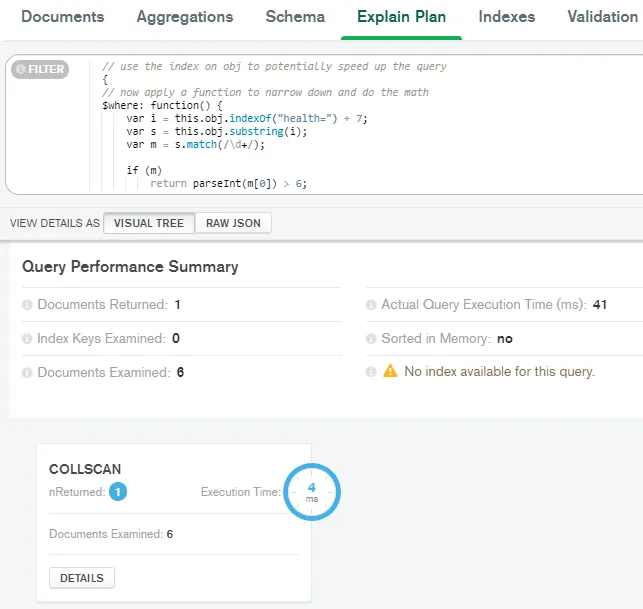Click the yellow warning icon for no index
The height and width of the screenshot is (609, 643).
coord(391,372)
